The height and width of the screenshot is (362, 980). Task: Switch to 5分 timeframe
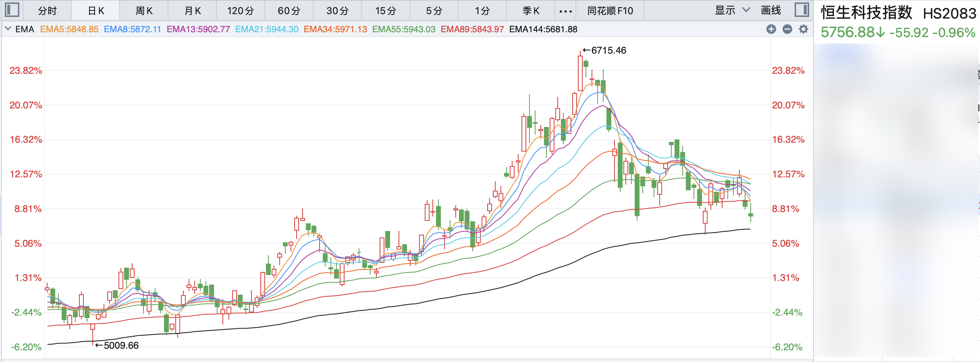[x=434, y=11]
